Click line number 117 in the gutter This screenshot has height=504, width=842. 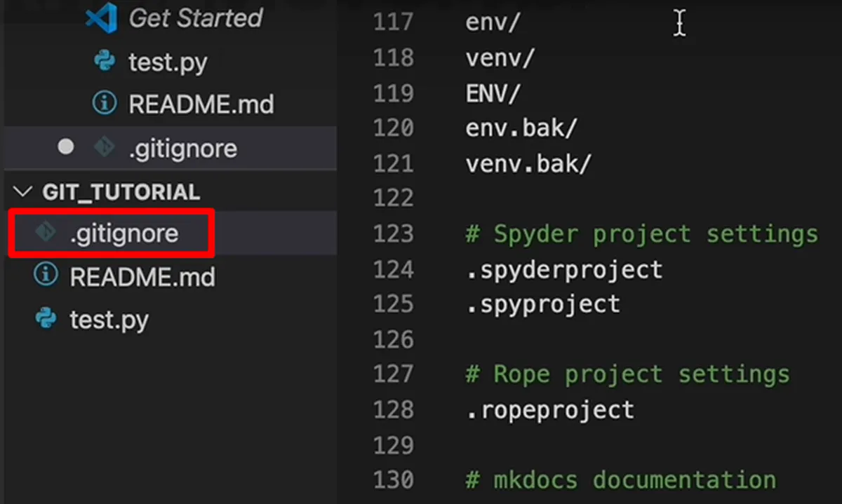393,22
